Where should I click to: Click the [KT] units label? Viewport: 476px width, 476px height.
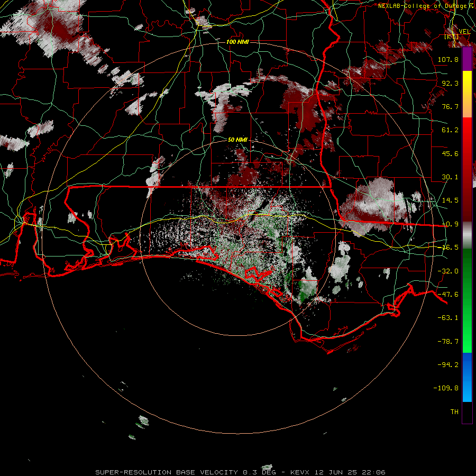(x=452, y=36)
